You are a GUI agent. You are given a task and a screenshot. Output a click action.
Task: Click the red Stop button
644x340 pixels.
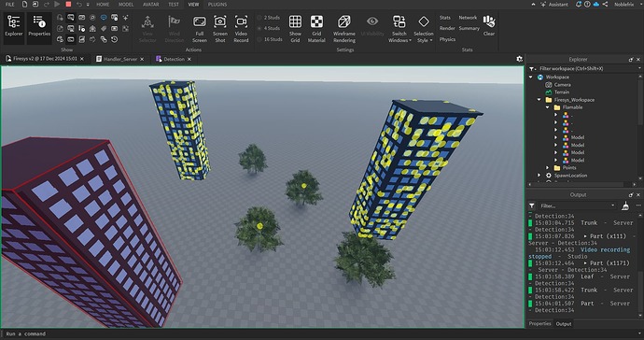pyautogui.click(x=68, y=4)
